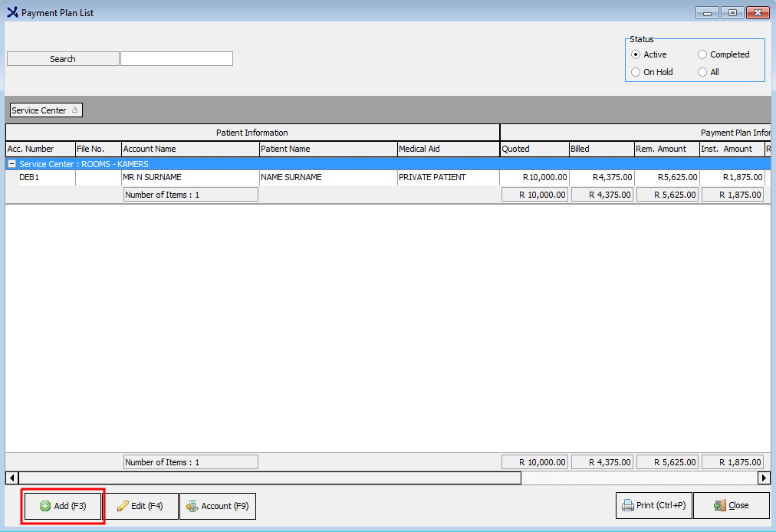776x532 pixels.
Task: Click the Print (Ctrl+P) button
Action: (654, 505)
